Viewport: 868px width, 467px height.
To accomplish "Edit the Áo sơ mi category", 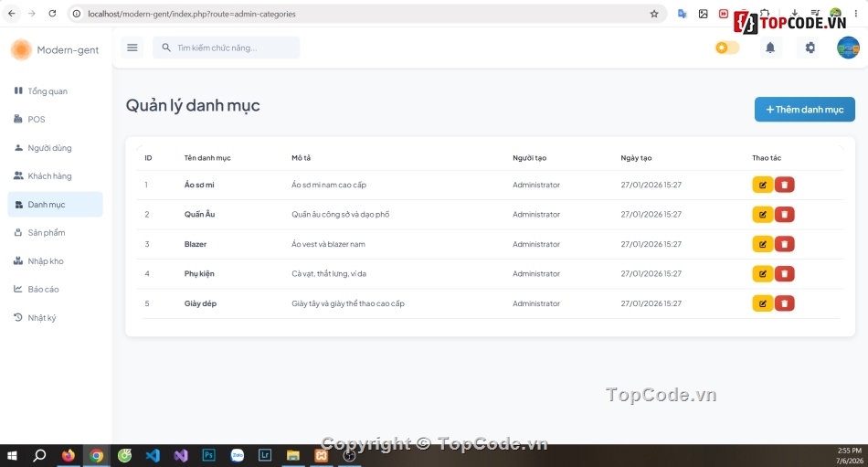I will point(762,185).
